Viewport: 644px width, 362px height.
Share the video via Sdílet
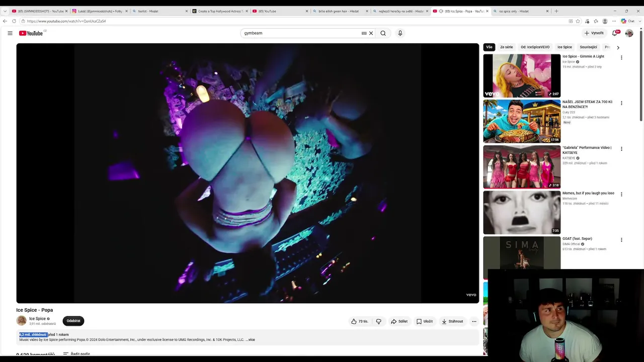tap(399, 321)
